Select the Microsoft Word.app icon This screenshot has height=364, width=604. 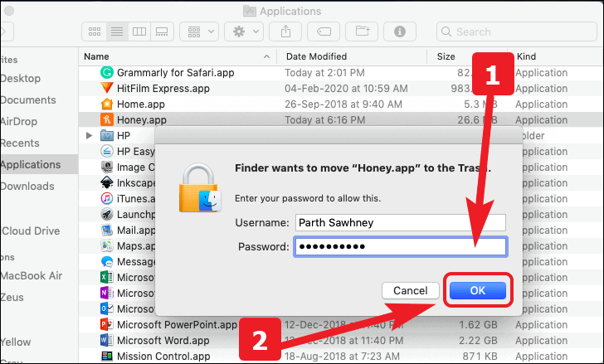pyautogui.click(x=107, y=341)
